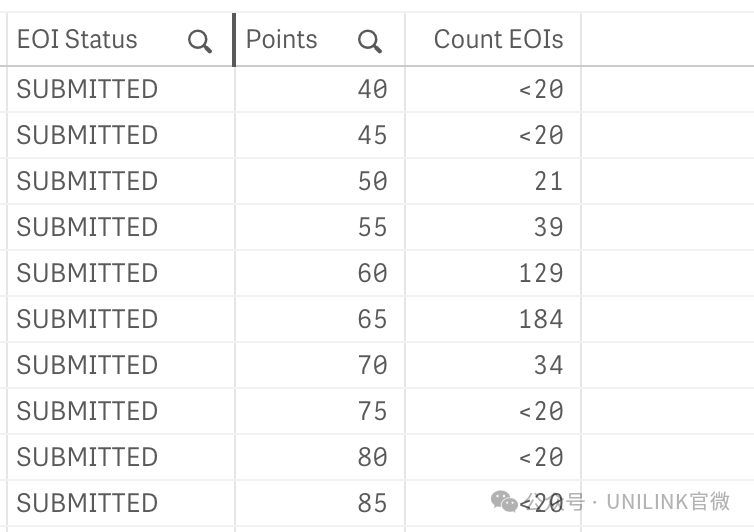Viewport: 754px width, 532px height.
Task: Select Points value 40
Action: click(372, 89)
